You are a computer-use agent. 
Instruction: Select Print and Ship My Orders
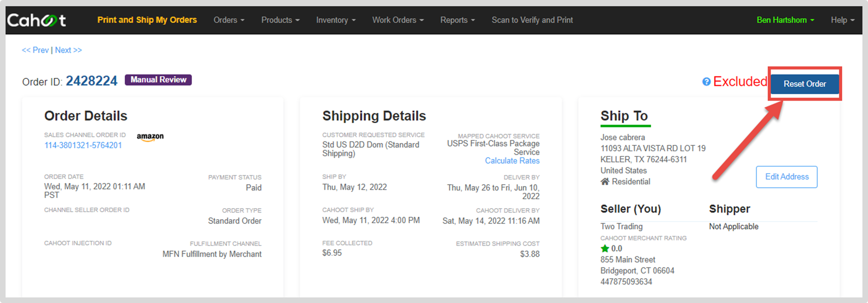(147, 20)
